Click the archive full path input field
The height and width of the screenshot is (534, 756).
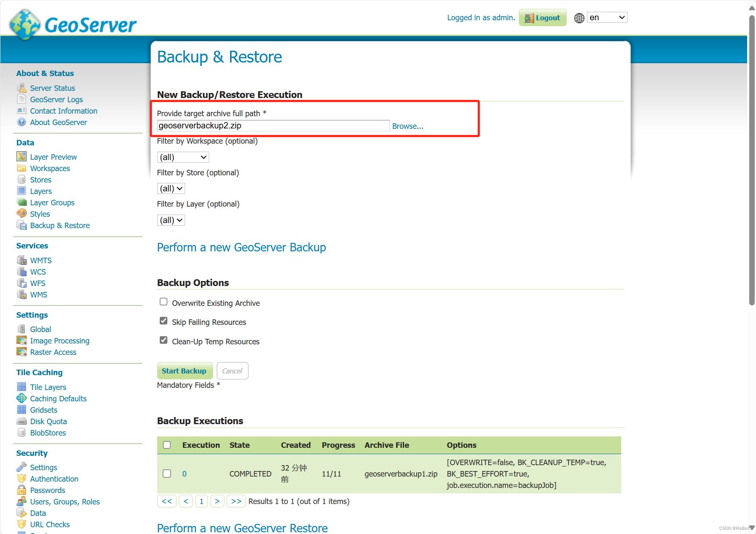point(273,125)
